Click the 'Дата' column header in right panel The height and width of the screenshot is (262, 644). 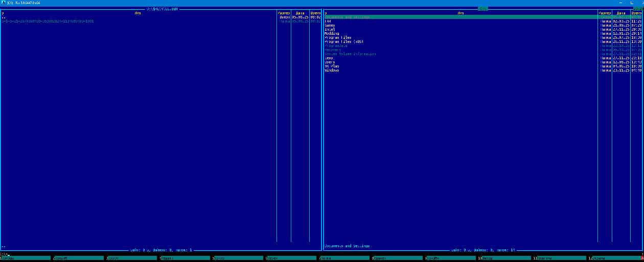tap(621, 13)
